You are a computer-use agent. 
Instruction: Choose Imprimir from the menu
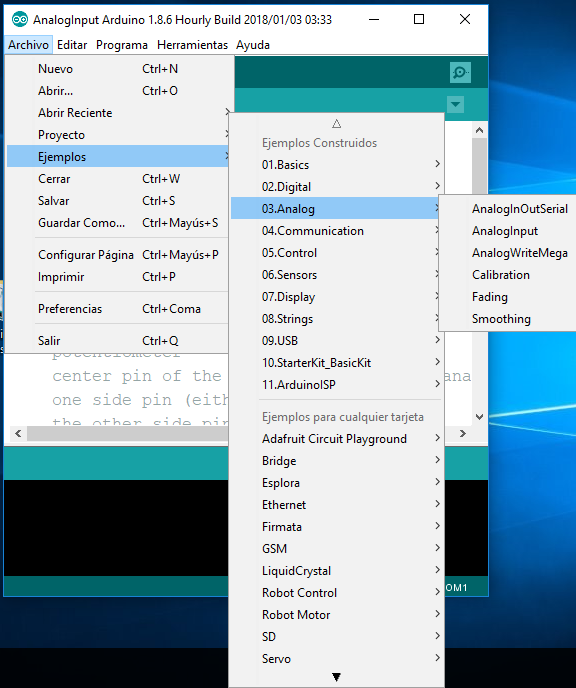(118, 277)
